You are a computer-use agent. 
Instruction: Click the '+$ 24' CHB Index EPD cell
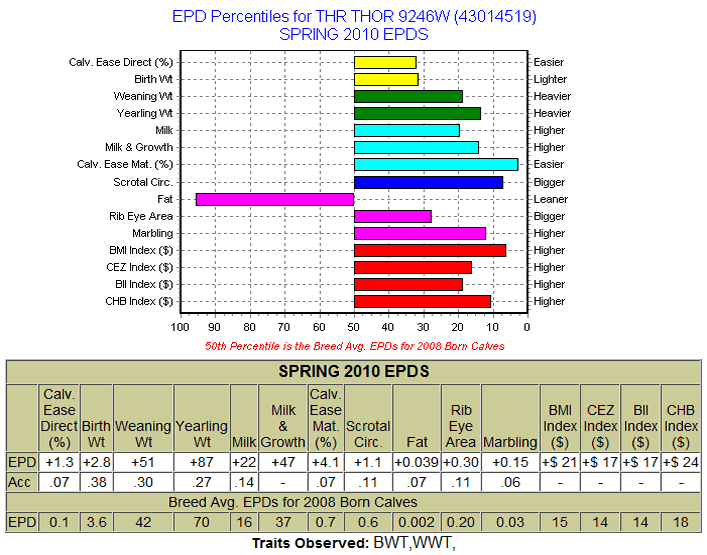coord(681,462)
